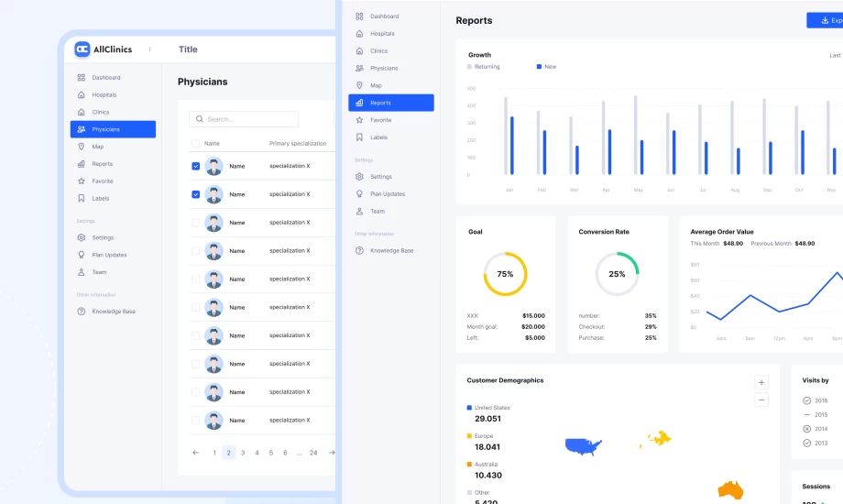This screenshot has height=504, width=843.
Task: Click the AllClinics logo icon
Action: pos(82,49)
